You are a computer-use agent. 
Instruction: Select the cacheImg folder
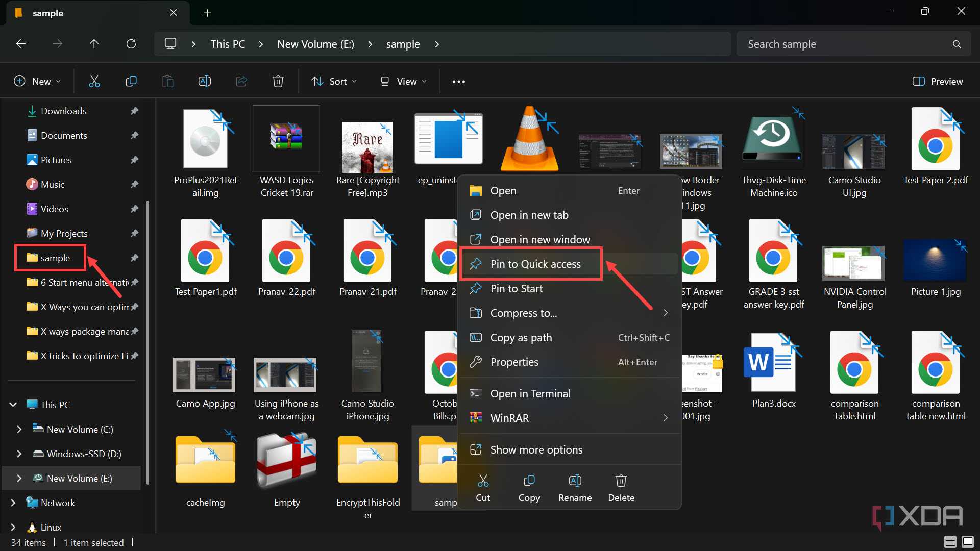[x=205, y=470]
